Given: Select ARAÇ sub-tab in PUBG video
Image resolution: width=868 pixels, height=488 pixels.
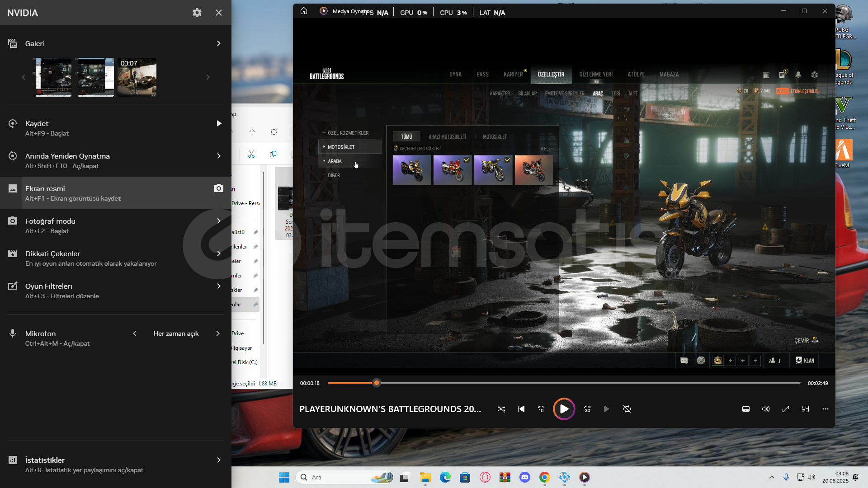Looking at the screenshot, I should (x=598, y=94).
